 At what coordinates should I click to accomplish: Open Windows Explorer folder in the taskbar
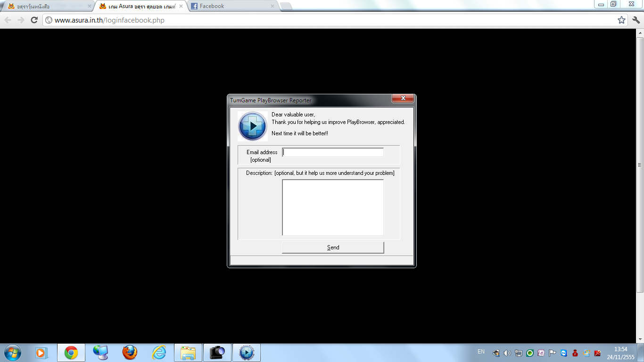point(188,352)
